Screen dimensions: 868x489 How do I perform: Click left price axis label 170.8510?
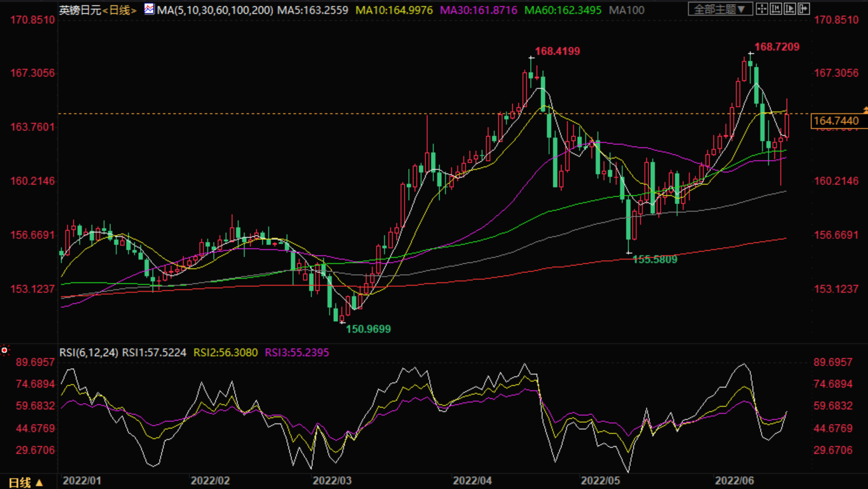[x=33, y=20]
